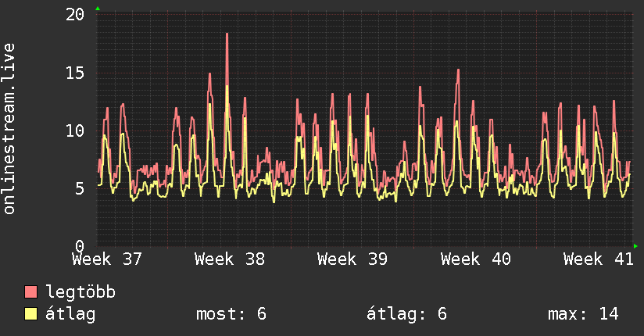Click the legtöbb legend label
The height and width of the screenshot is (336, 644).
click(80, 292)
